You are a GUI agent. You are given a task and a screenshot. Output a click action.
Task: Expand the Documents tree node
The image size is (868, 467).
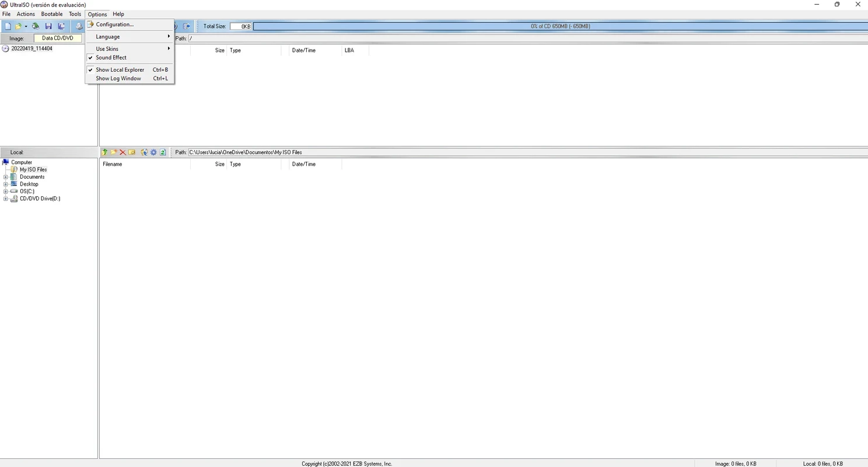pos(6,177)
